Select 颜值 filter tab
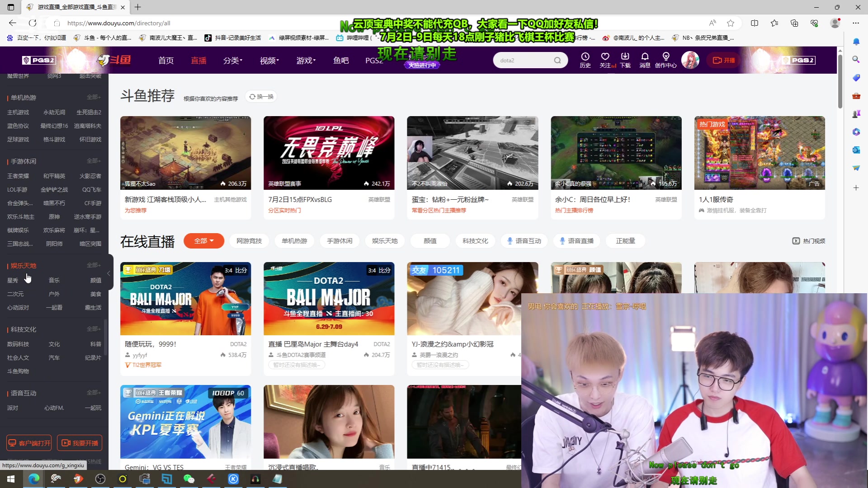 [x=430, y=241]
